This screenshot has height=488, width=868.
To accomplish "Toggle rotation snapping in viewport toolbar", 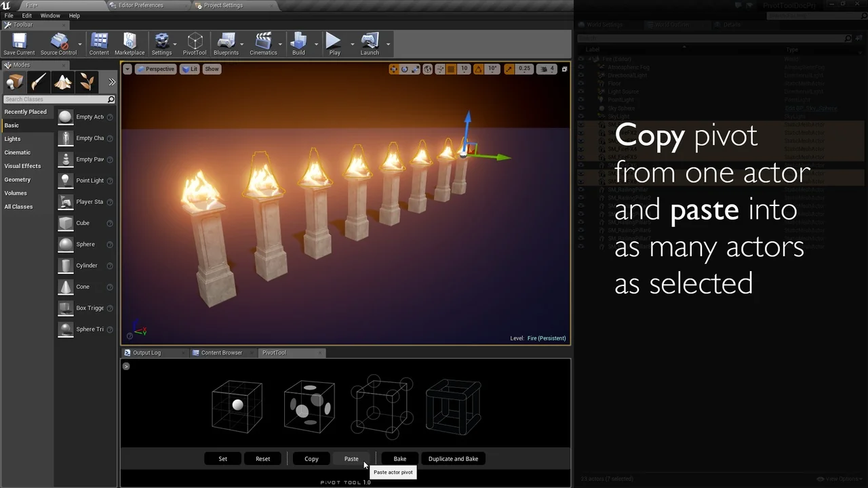I will (477, 68).
